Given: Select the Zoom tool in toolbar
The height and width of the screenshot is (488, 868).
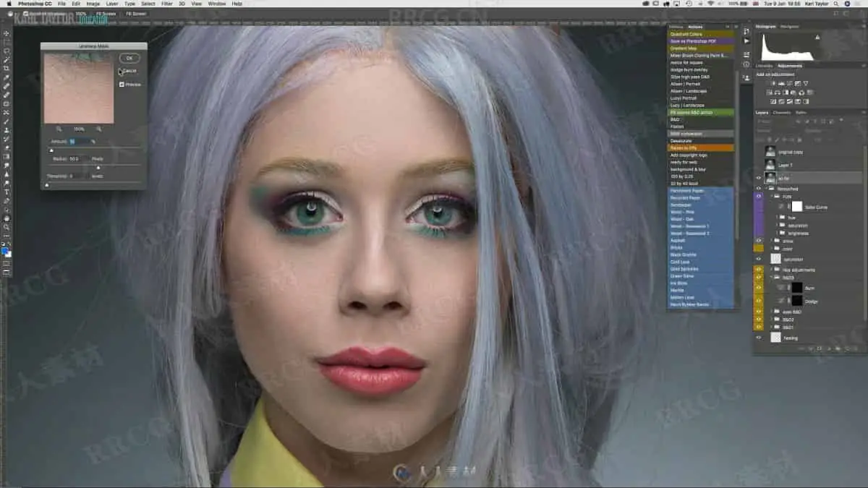Looking at the screenshot, I should pyautogui.click(x=7, y=226).
